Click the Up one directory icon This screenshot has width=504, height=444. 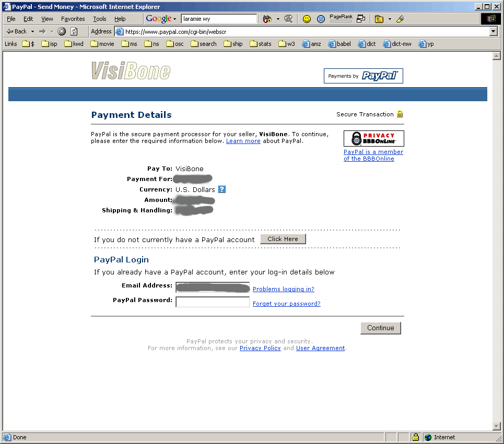[x=379, y=19]
